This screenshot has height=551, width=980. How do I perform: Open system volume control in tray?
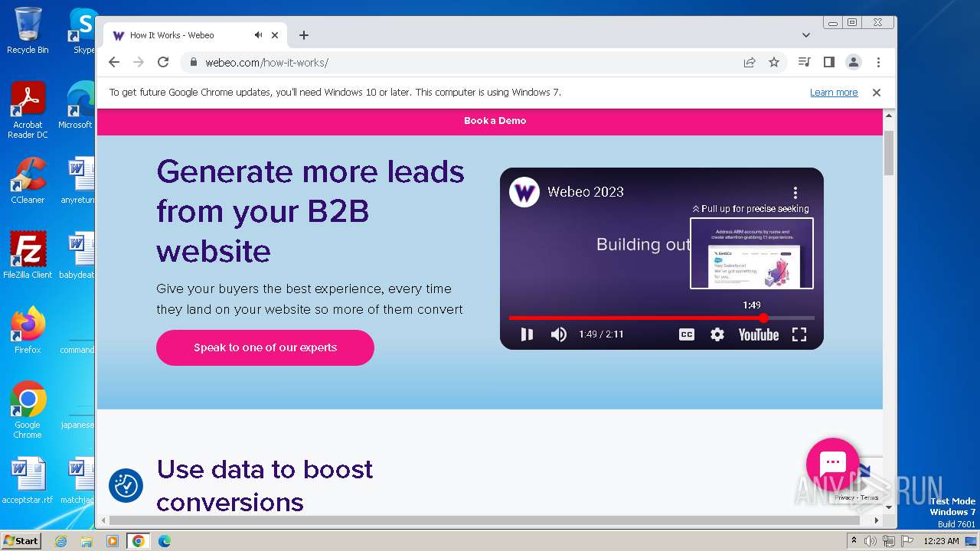871,541
